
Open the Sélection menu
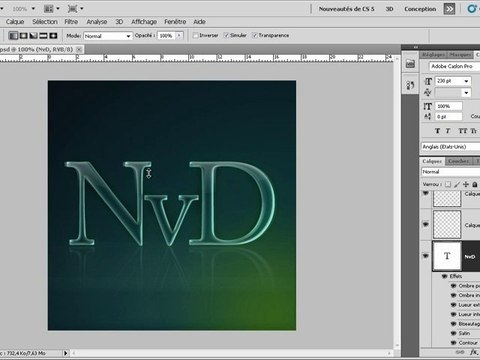(45, 22)
